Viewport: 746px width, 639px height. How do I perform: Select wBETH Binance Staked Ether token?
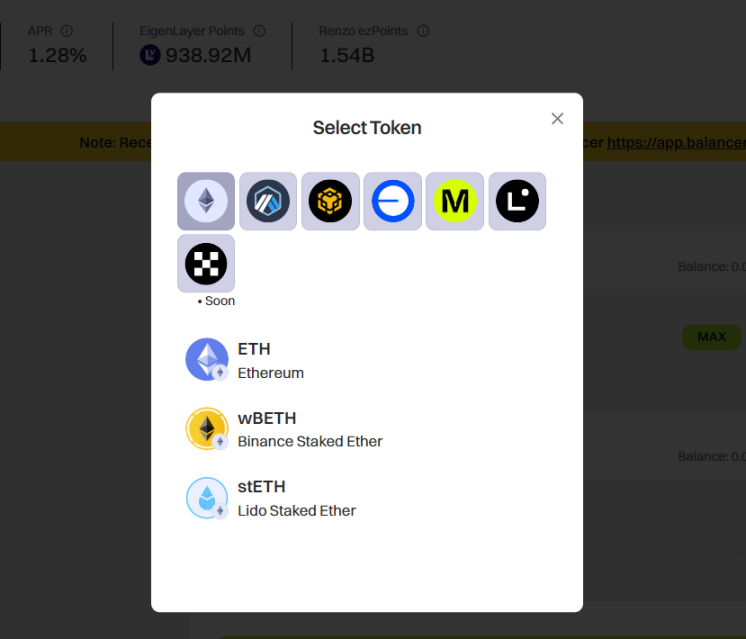(x=367, y=429)
